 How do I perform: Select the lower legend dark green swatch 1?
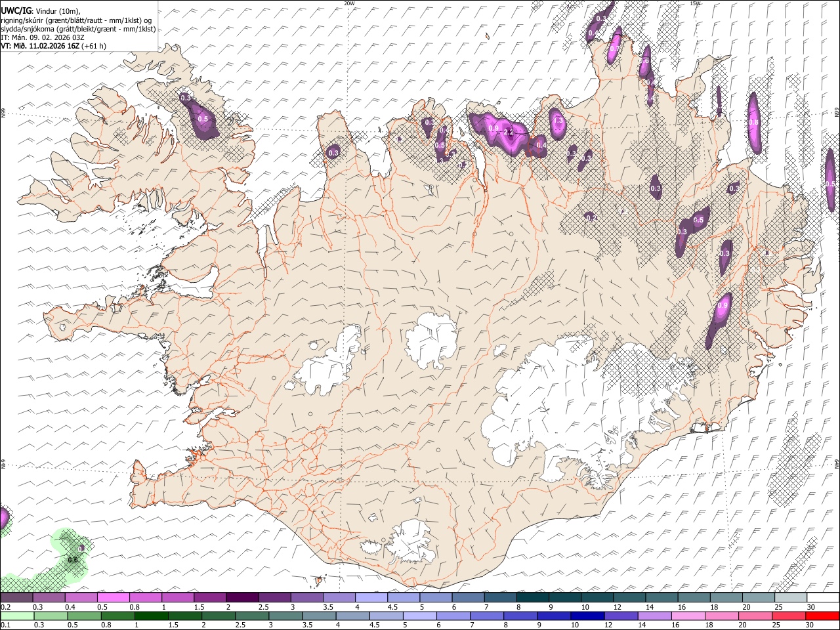coord(151,616)
